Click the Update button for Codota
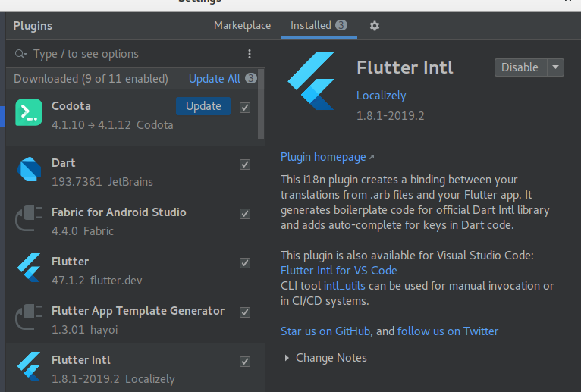The width and height of the screenshot is (581, 392). (x=203, y=106)
